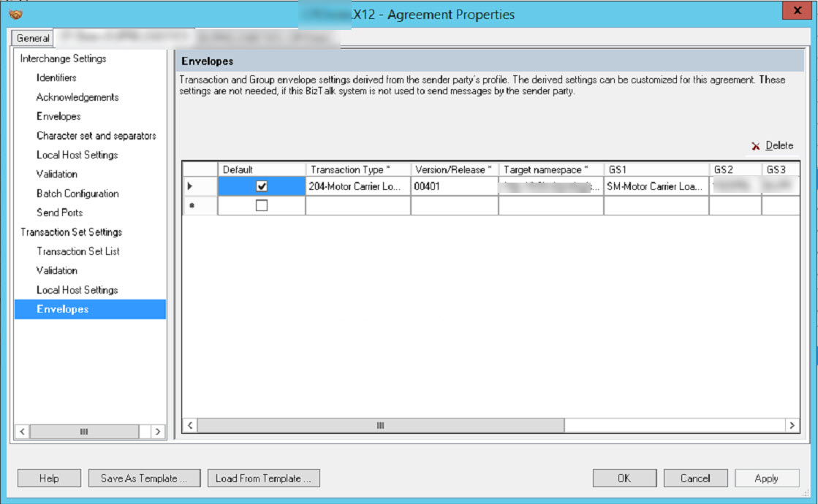Open Envelopes under Interchange Settings

tap(58, 116)
